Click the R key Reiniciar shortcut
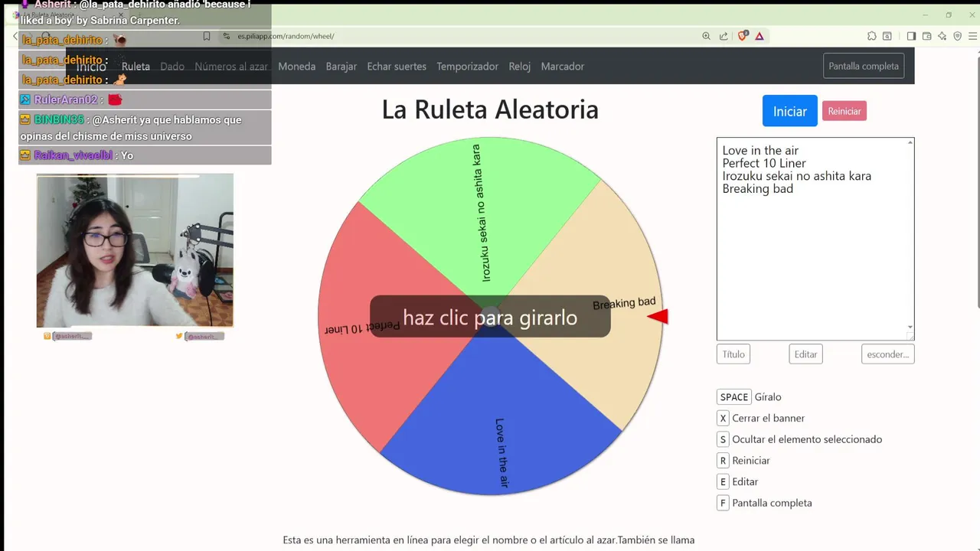Screen dimensions: 980x551 pyautogui.click(x=723, y=461)
